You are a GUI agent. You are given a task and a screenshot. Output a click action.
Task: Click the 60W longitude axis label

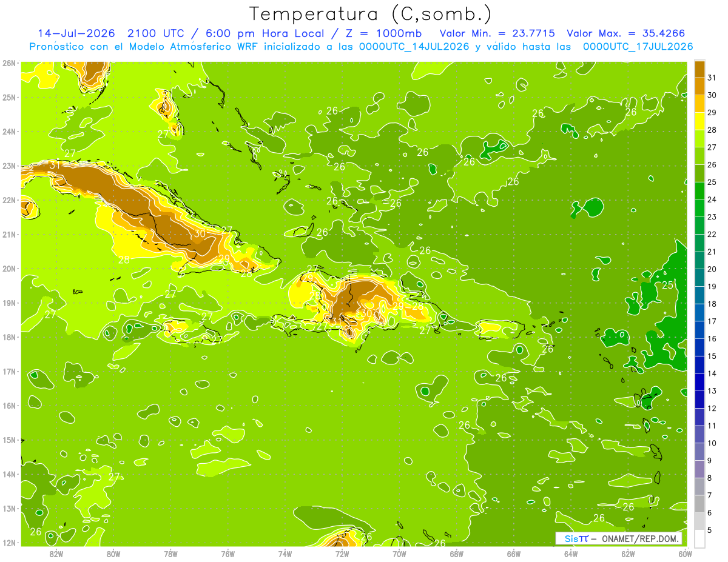(x=686, y=554)
